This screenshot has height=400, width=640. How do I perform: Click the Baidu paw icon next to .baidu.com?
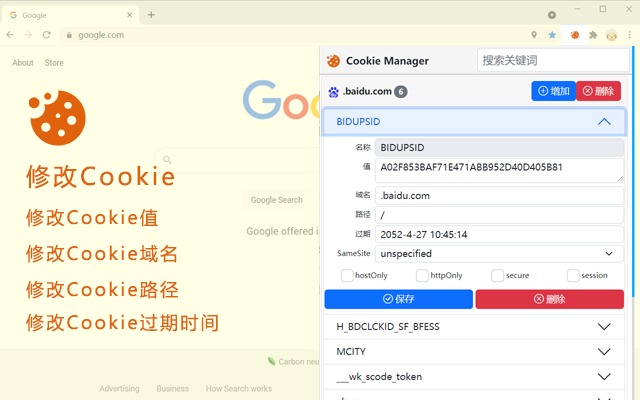pyautogui.click(x=333, y=92)
